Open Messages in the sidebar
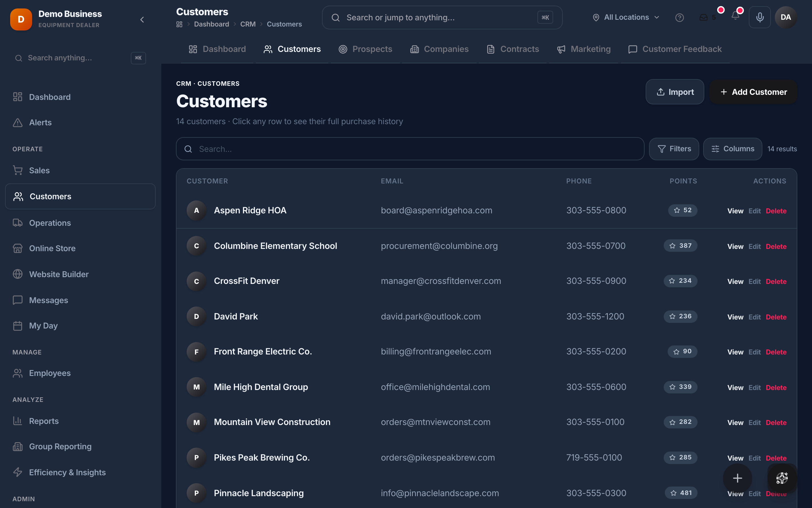Viewport: 812px width, 508px height. click(80, 300)
